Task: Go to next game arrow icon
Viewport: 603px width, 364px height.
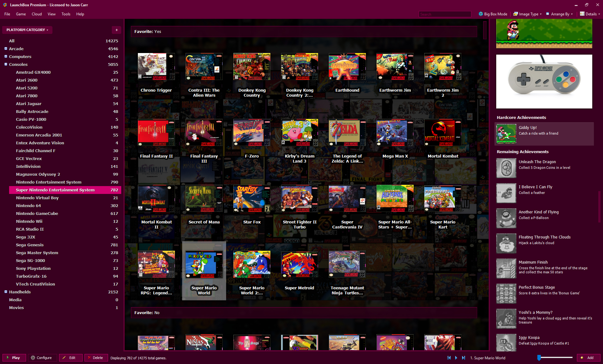Action: pos(456,358)
